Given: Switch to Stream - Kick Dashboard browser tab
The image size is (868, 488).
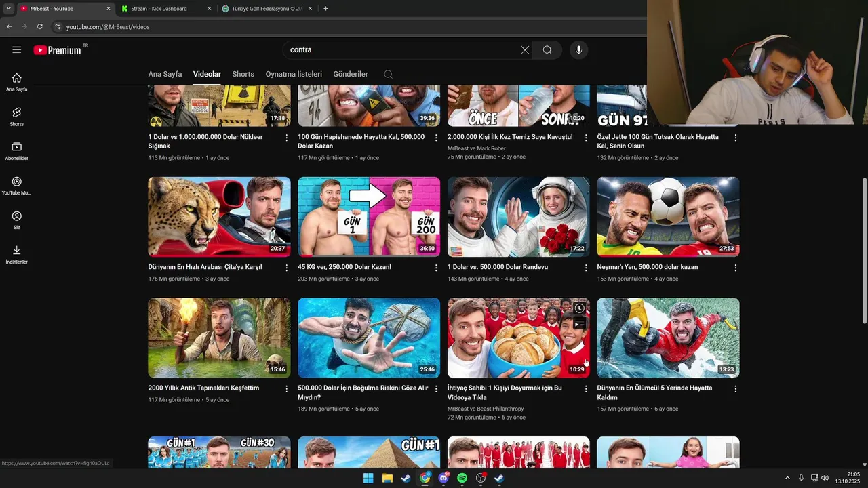Looking at the screenshot, I should point(166,9).
